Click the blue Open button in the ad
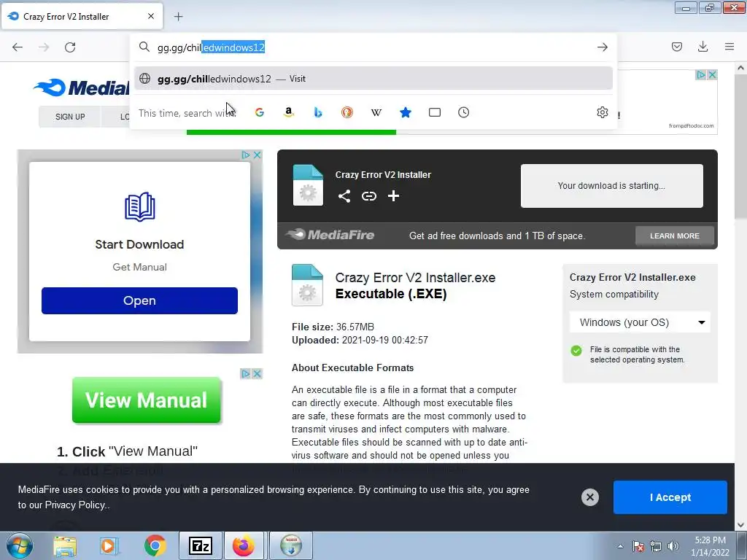Viewport: 747px width, 560px height. tap(139, 300)
